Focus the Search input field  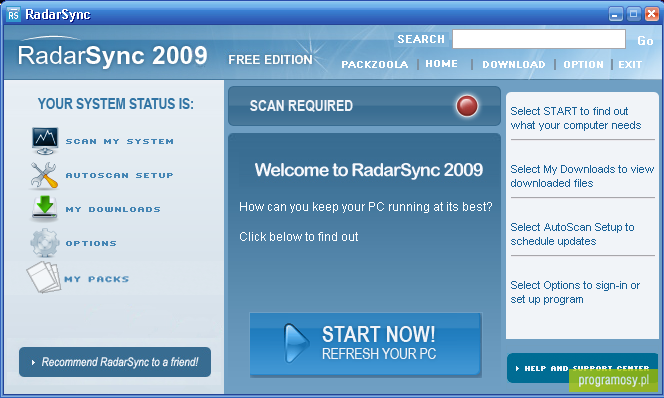click(539, 39)
